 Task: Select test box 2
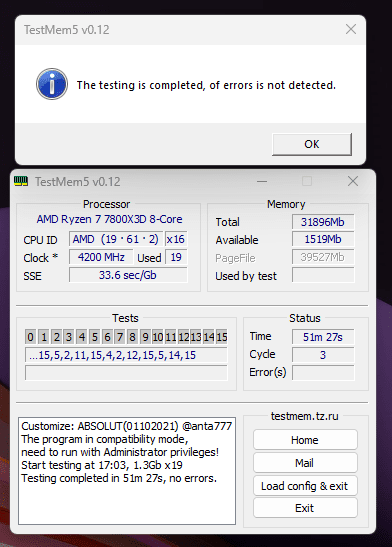click(x=56, y=337)
